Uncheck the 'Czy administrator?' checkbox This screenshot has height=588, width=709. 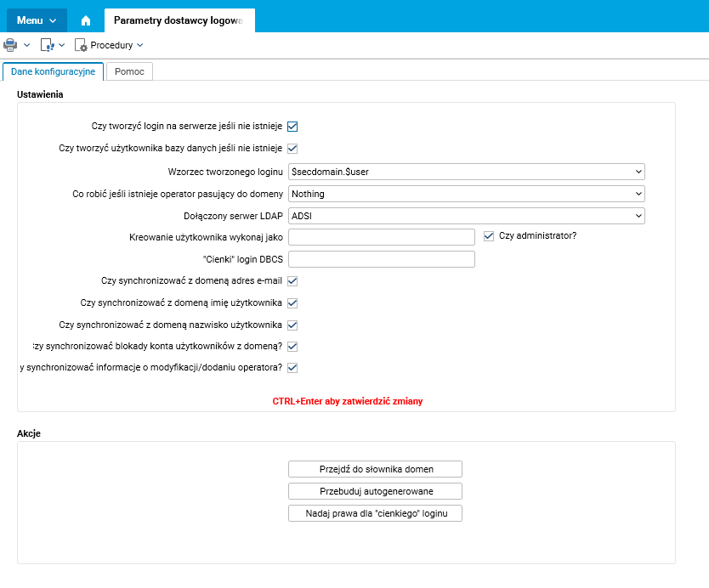point(488,236)
